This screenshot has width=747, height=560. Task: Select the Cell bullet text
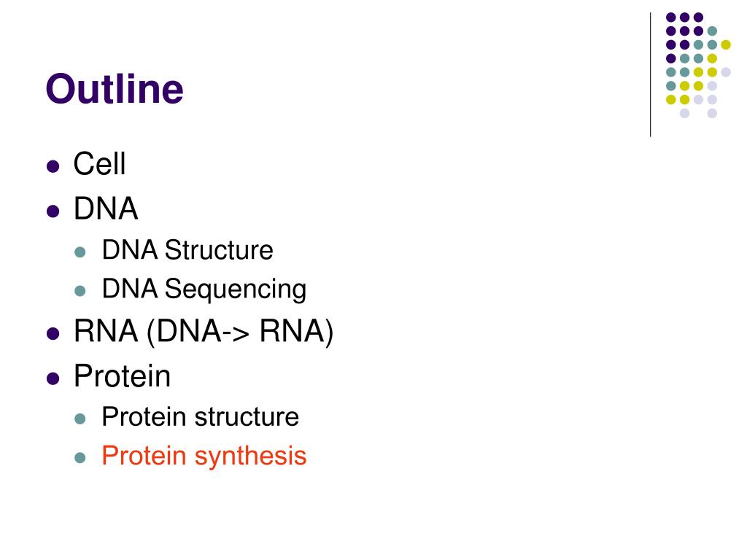(99, 164)
